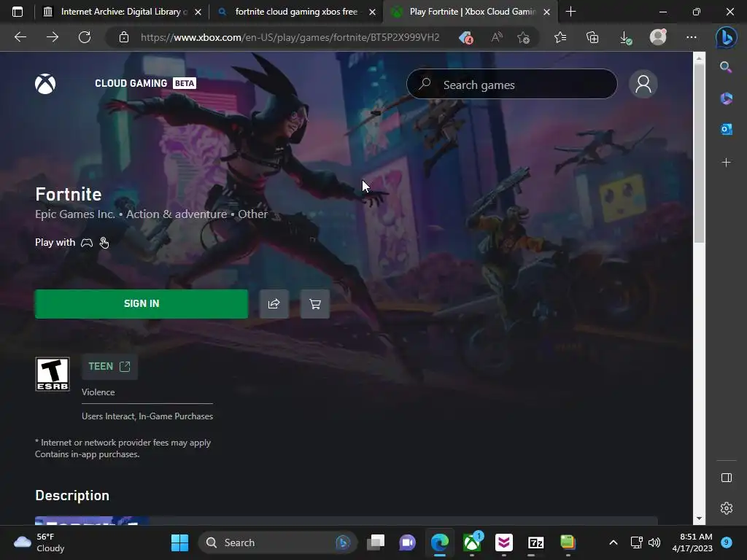Viewport: 747px width, 560px height.
Task: Click the controller play-with icon
Action: coord(87,243)
